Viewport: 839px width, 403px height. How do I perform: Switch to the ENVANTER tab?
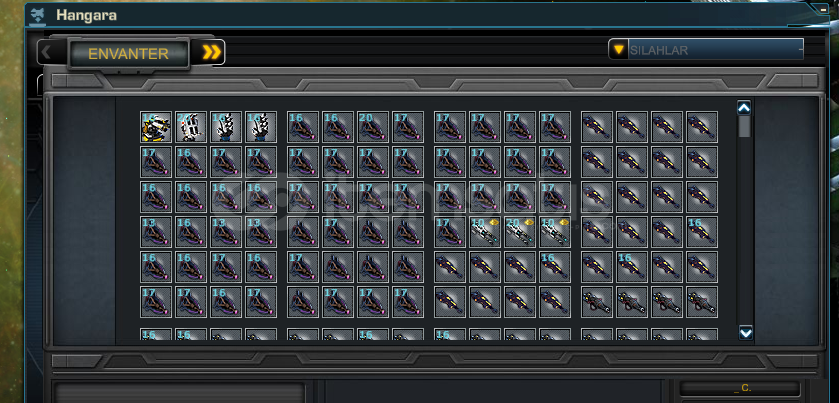tap(128, 54)
